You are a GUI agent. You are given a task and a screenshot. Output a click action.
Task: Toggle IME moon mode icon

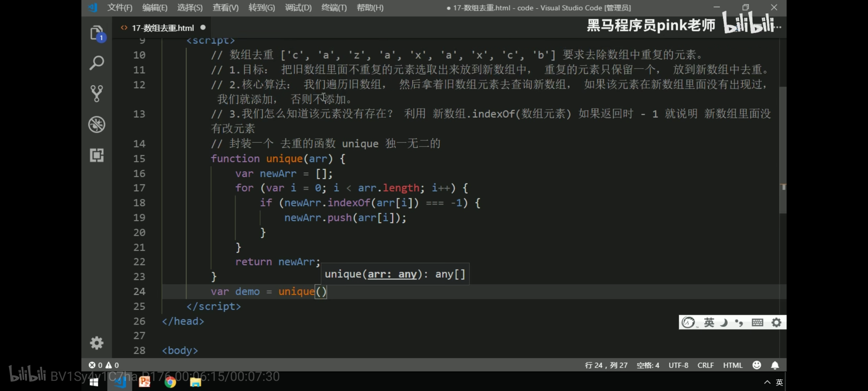click(724, 322)
